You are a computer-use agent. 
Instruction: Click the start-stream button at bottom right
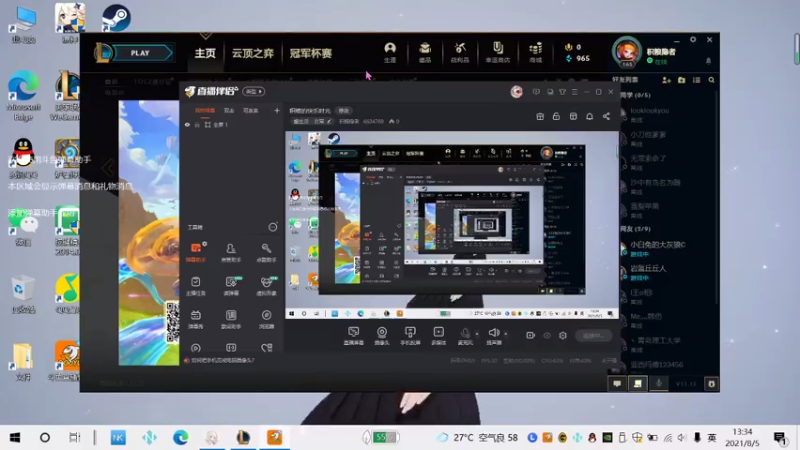[x=593, y=335]
